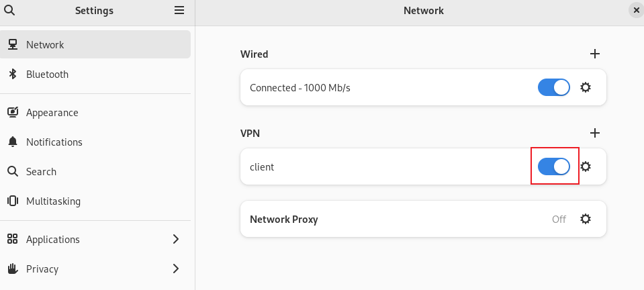Disable the client VPN switch
Image resolution: width=644 pixels, height=290 pixels.
553,166
